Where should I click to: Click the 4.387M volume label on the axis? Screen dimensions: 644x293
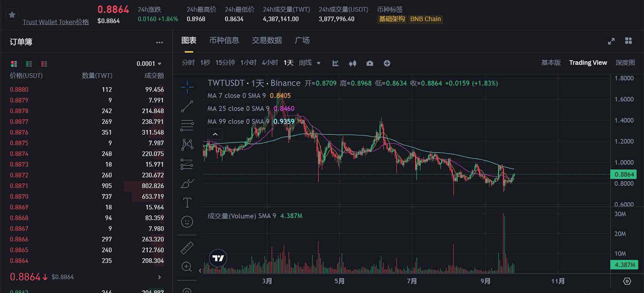pos(624,265)
